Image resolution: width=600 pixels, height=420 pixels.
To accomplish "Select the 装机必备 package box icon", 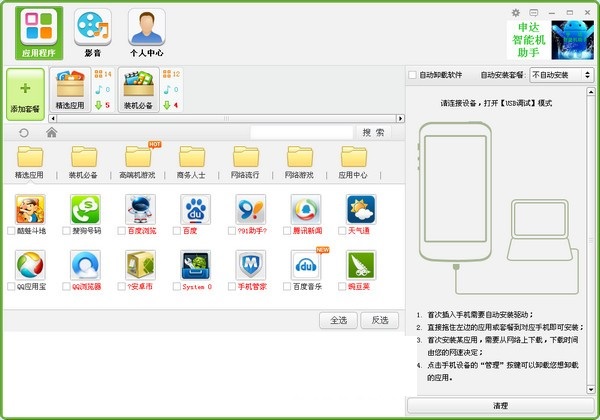I will (138, 90).
